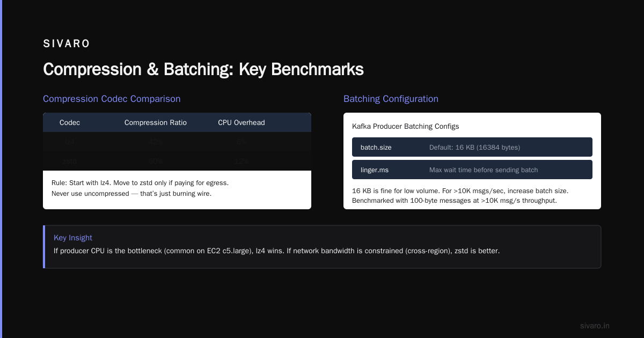Click the faint 'zstd' codec cell
The height and width of the screenshot is (338, 644).
point(70,161)
